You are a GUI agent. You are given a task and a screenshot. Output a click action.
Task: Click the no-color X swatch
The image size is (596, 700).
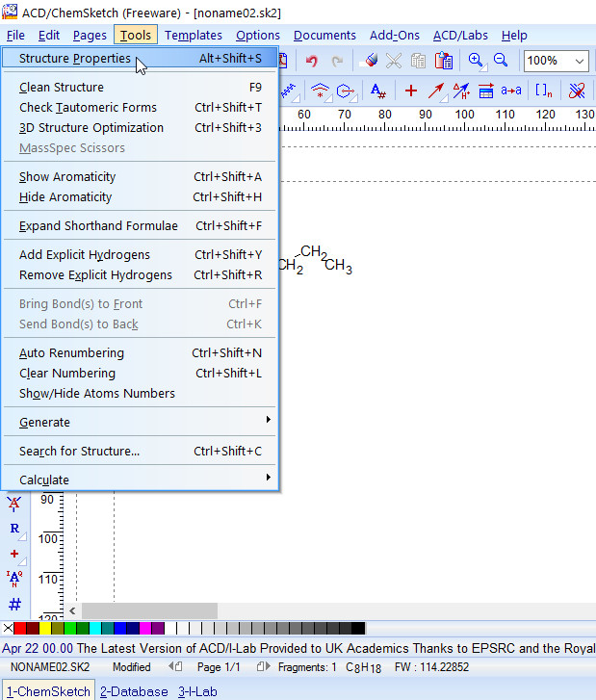pyautogui.click(x=8, y=628)
